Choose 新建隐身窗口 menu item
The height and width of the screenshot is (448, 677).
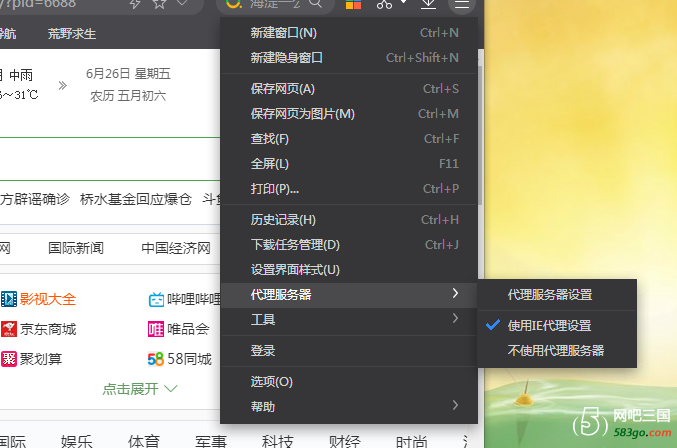(x=349, y=58)
